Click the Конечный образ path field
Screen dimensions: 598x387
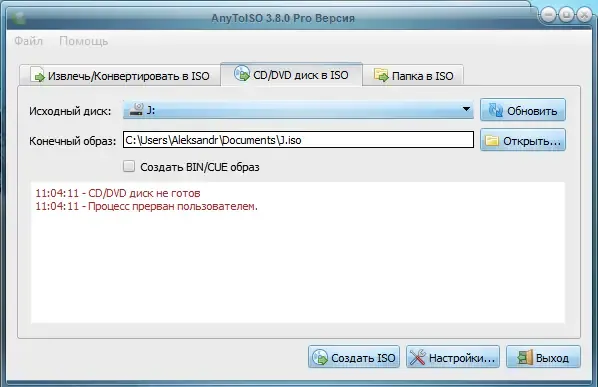[298, 140]
